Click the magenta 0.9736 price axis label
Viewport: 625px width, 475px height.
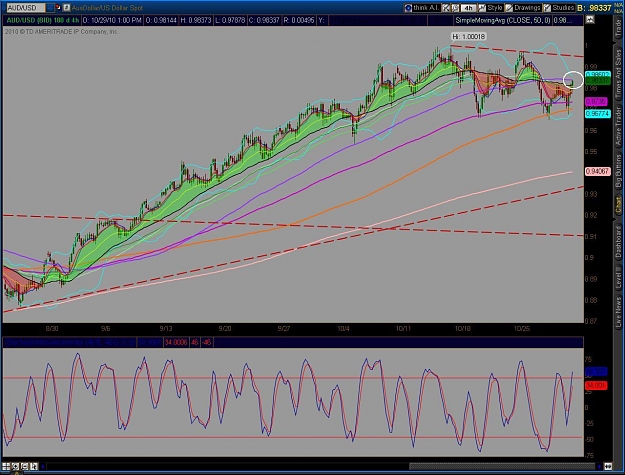tap(596, 102)
